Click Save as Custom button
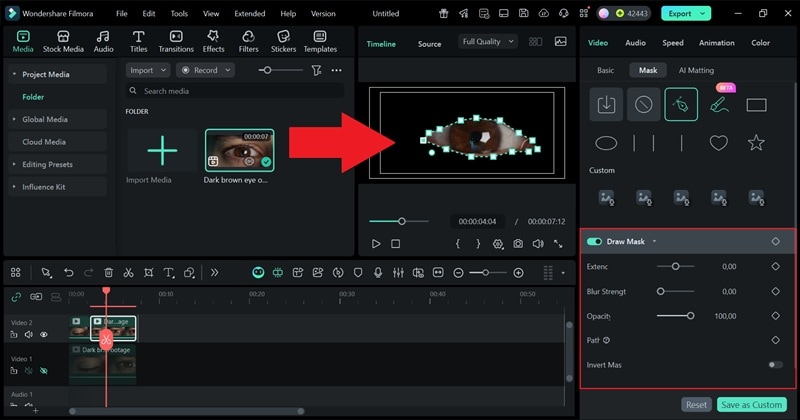This screenshot has height=420, width=800. [751, 405]
